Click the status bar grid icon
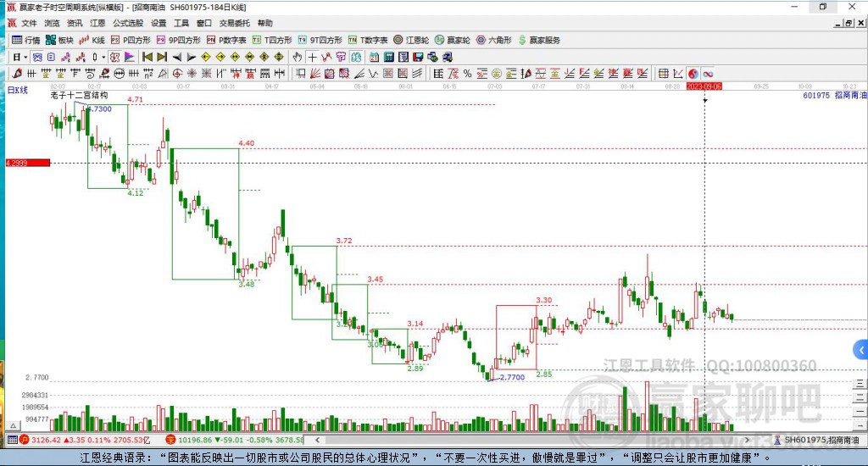Image resolution: width=868 pixels, height=466 pixels. (x=12, y=440)
